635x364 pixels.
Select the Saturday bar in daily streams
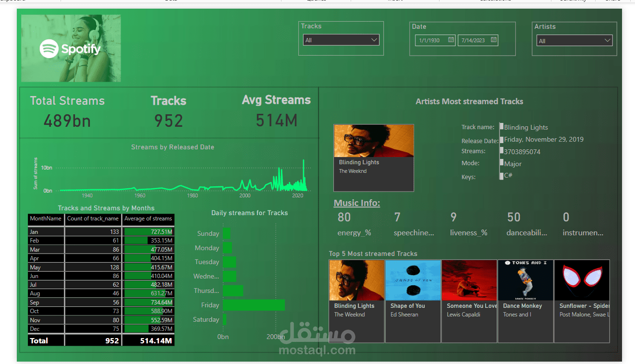click(224, 319)
